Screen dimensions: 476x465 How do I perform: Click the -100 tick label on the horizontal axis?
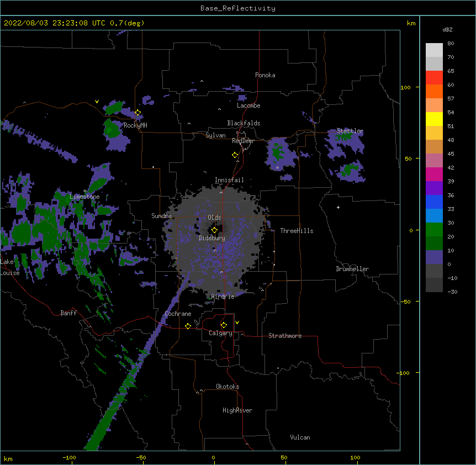point(69,457)
